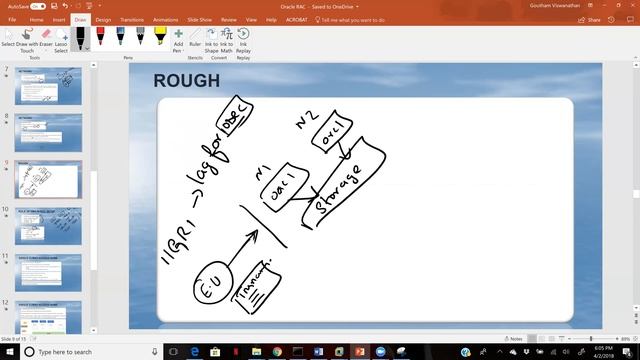The width and height of the screenshot is (640, 360).
Task: Pick the blue pen
Action: 120,36
